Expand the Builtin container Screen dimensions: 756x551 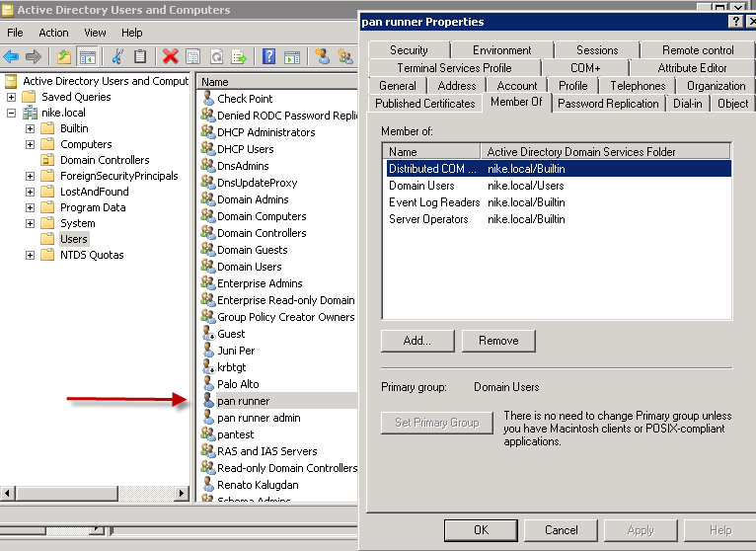(30, 128)
